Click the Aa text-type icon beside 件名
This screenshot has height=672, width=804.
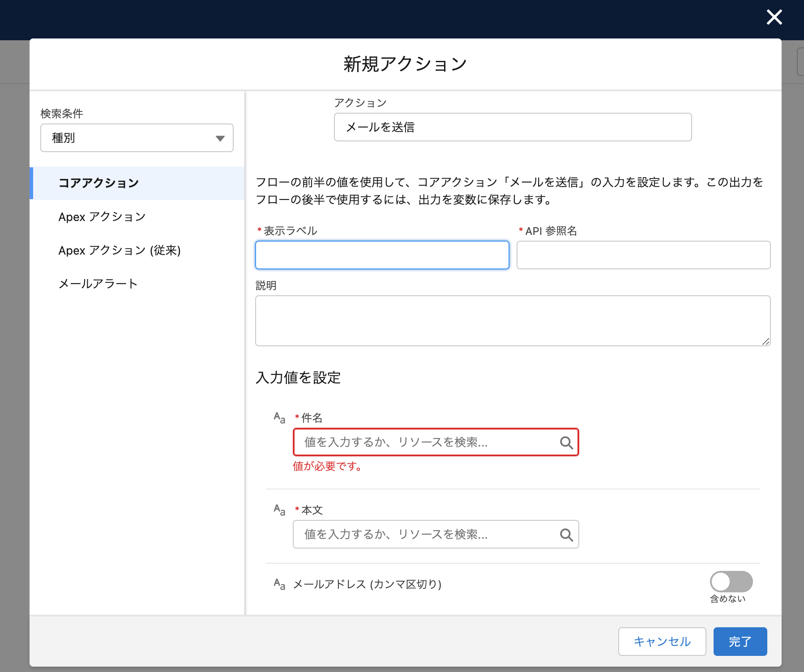(x=279, y=417)
